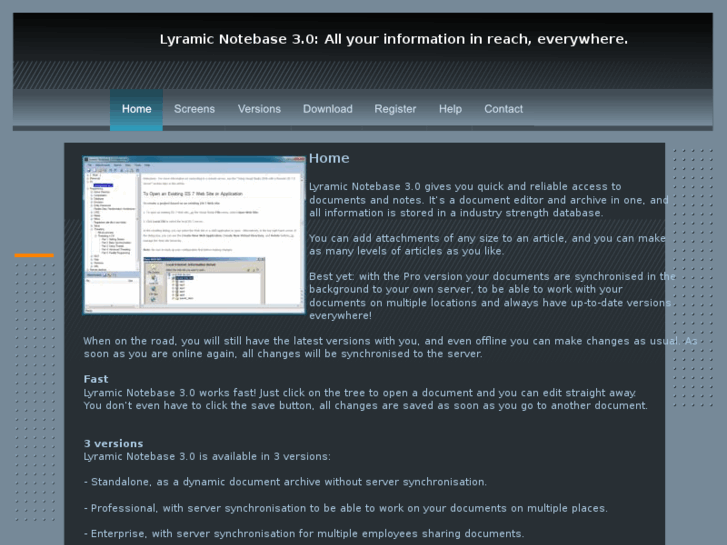727x545 pixels.
Task: Go to the Screens page
Action: tap(194, 109)
